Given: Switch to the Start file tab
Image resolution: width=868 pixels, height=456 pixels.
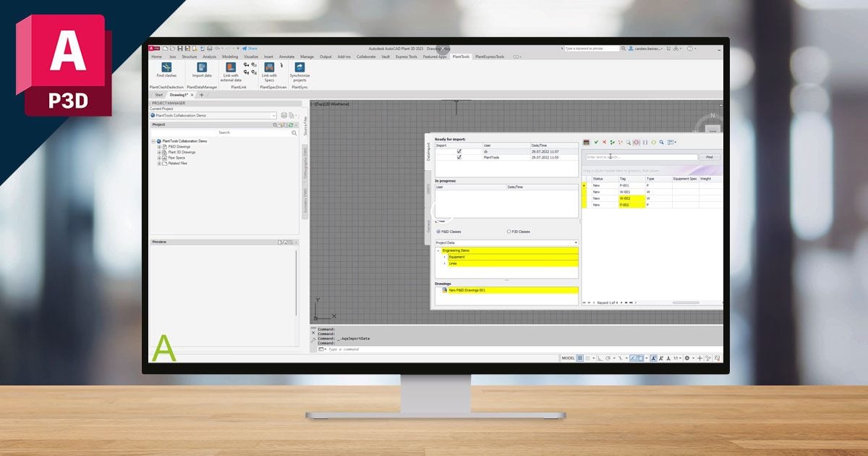Looking at the screenshot, I should click(158, 95).
